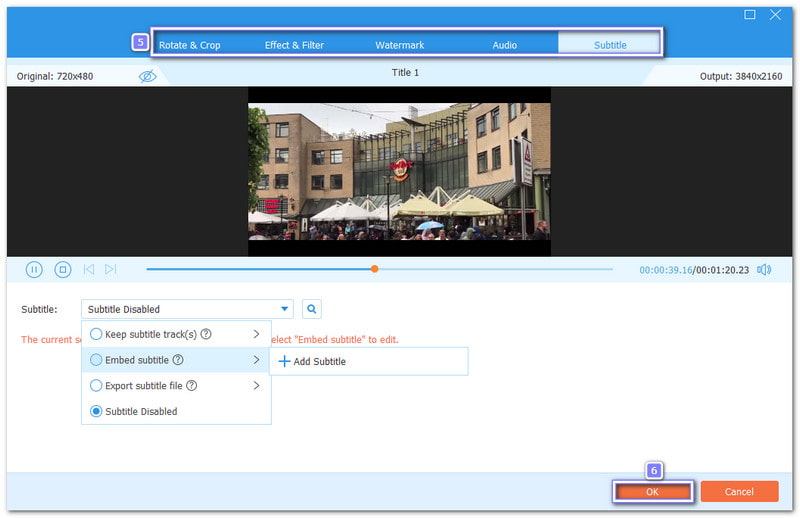Jump to the next frame
Screen dimensions: 800x518
click(111, 269)
